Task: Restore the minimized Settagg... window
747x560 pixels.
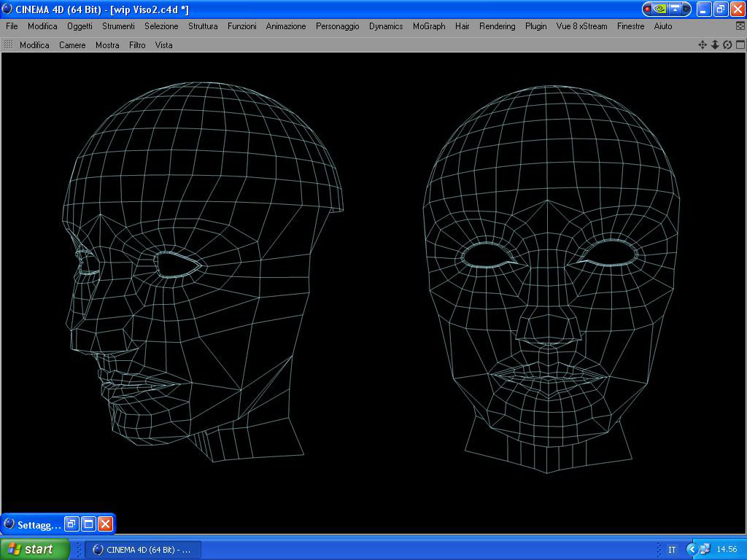Action: click(71, 524)
